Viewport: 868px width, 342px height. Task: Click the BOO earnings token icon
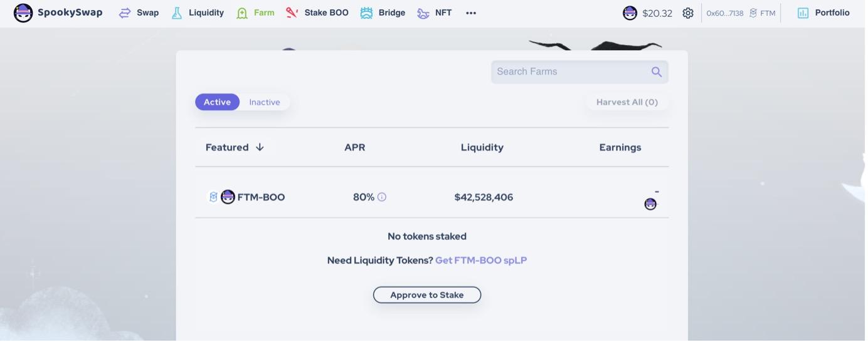coord(650,204)
